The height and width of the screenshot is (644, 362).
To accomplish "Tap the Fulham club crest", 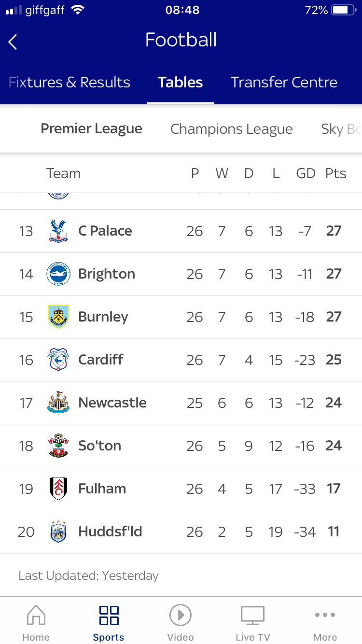I will [x=58, y=489].
